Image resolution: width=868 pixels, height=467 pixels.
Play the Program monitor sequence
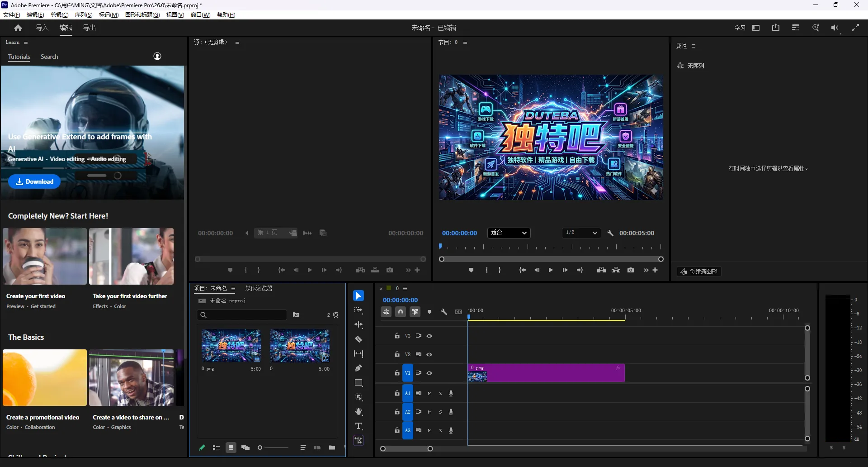551,270
